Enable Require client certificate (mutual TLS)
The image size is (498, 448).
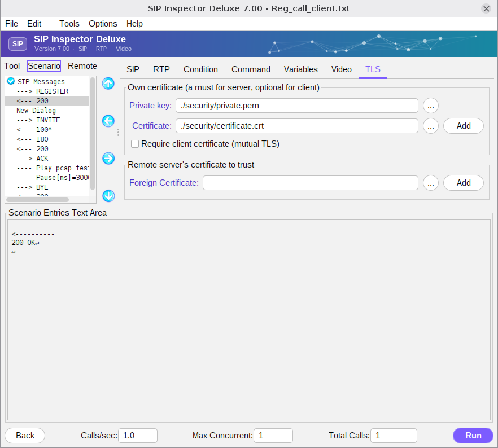[x=135, y=144]
